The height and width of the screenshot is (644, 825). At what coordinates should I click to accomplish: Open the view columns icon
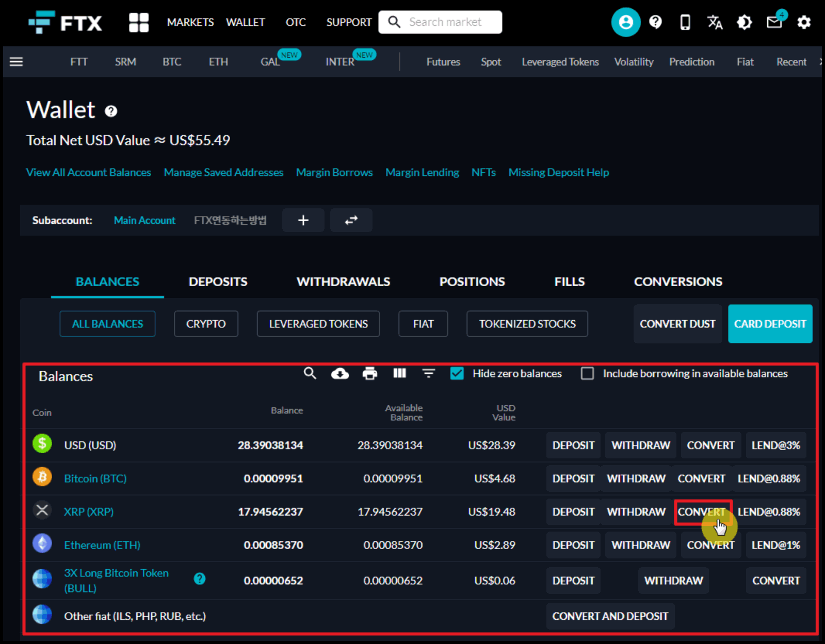click(399, 373)
